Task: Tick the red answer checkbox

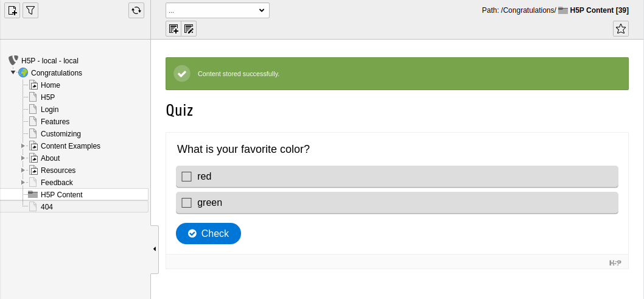Action: [186, 177]
